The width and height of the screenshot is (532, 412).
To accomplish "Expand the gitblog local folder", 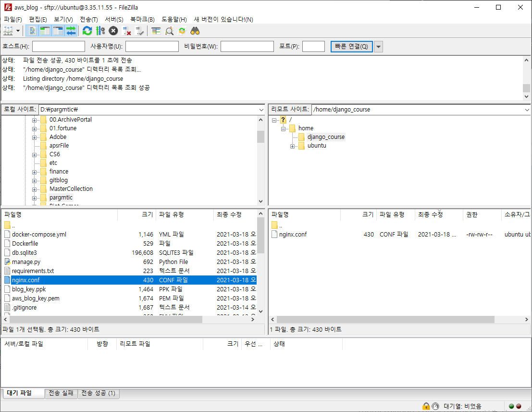I will pyautogui.click(x=35, y=181).
